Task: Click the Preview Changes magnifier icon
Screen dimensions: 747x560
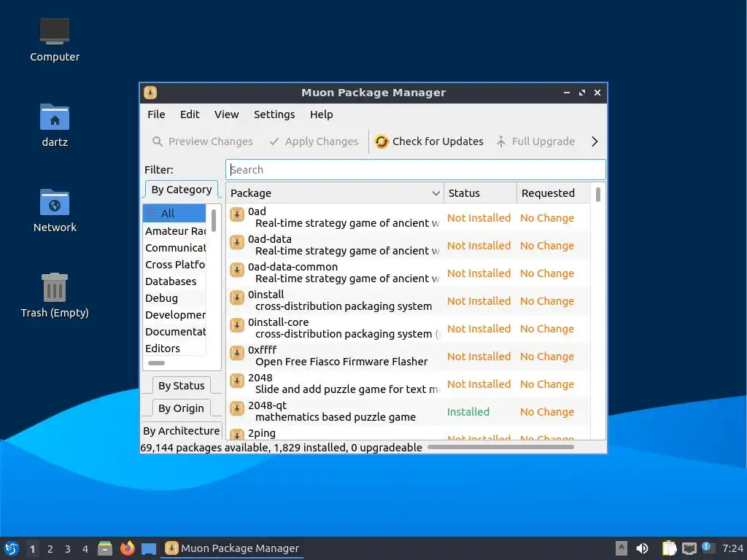Action: 158,141
